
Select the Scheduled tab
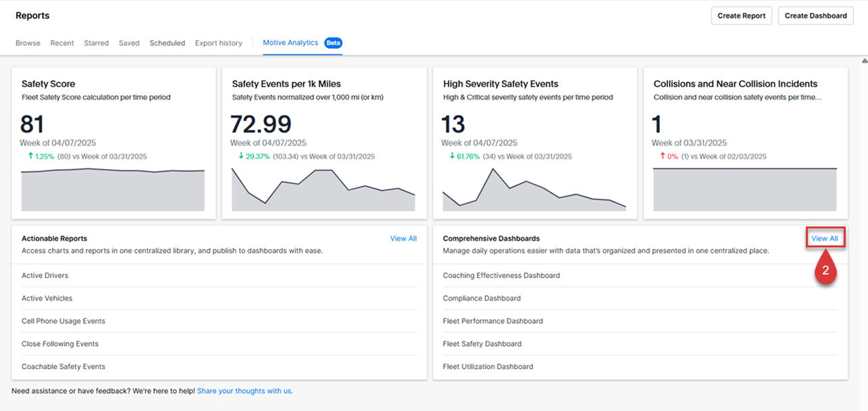tap(167, 43)
